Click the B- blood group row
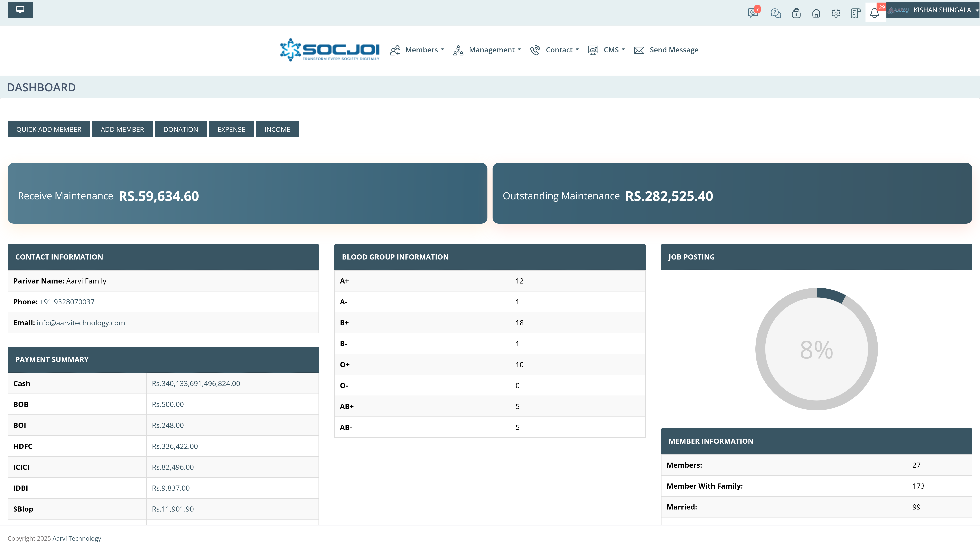 click(490, 344)
